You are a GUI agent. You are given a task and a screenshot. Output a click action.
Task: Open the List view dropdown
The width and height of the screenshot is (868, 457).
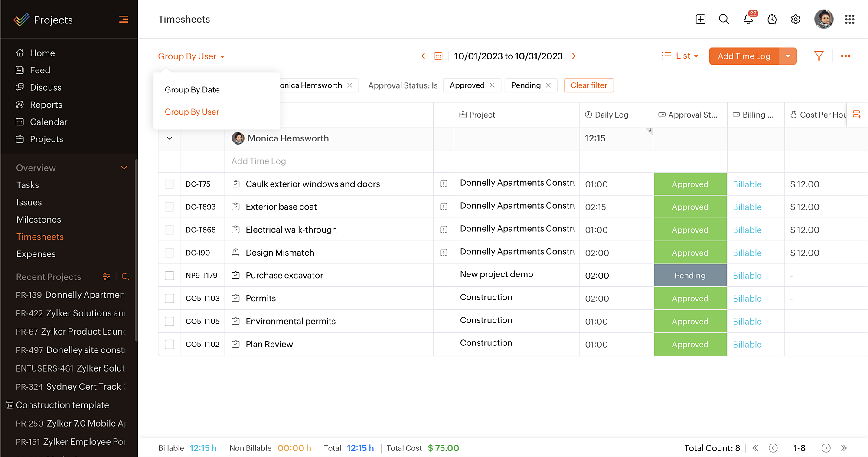coord(680,56)
